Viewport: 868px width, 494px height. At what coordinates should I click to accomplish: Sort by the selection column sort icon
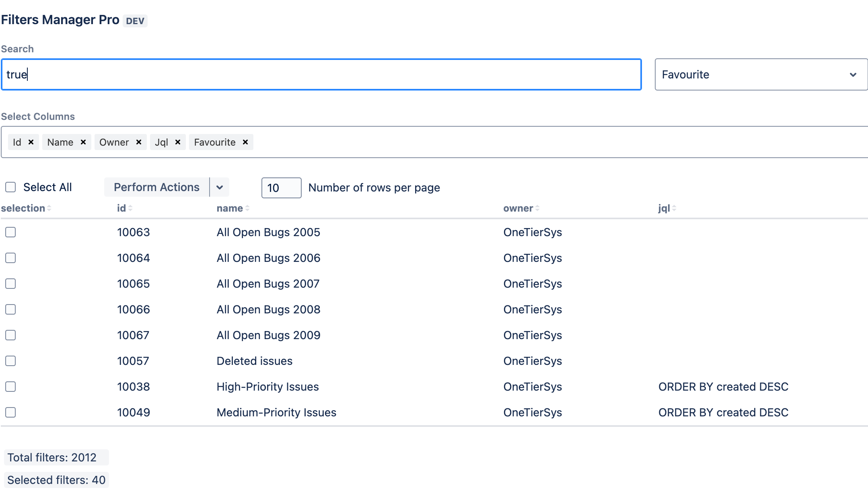(49, 208)
